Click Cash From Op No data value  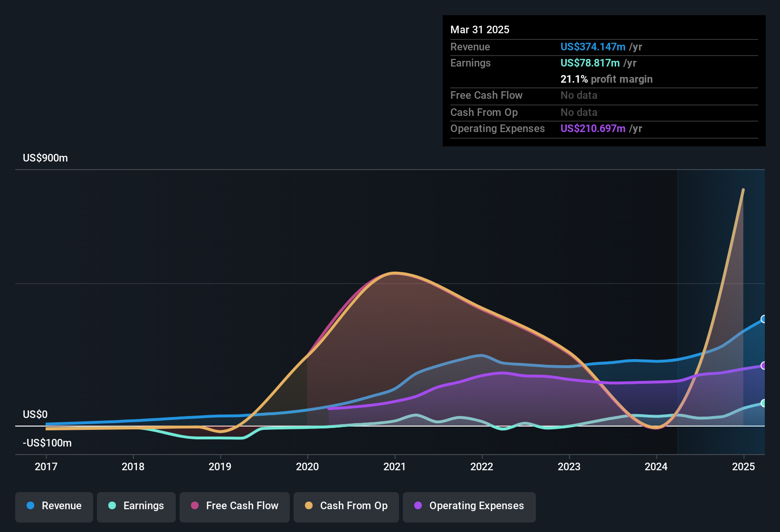pos(579,112)
